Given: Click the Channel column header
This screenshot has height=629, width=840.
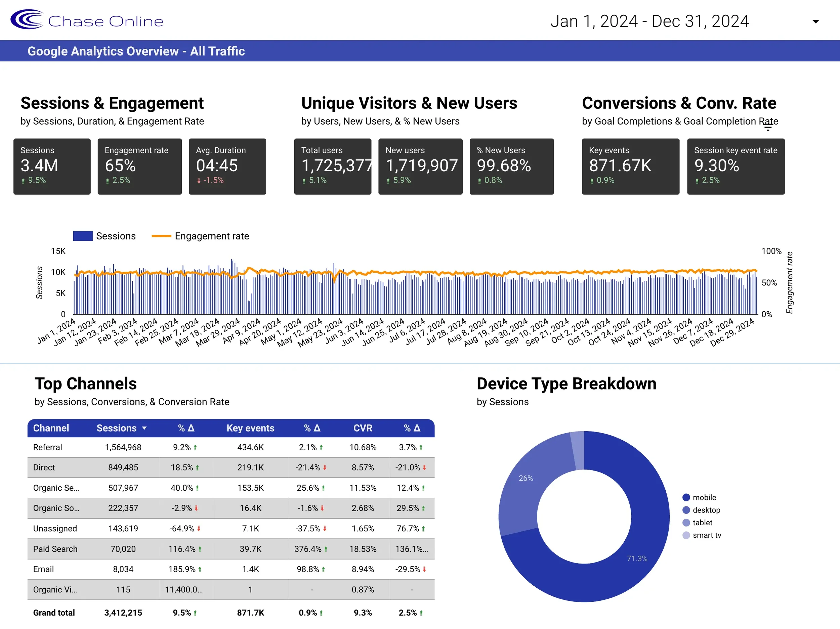Looking at the screenshot, I should [x=51, y=428].
